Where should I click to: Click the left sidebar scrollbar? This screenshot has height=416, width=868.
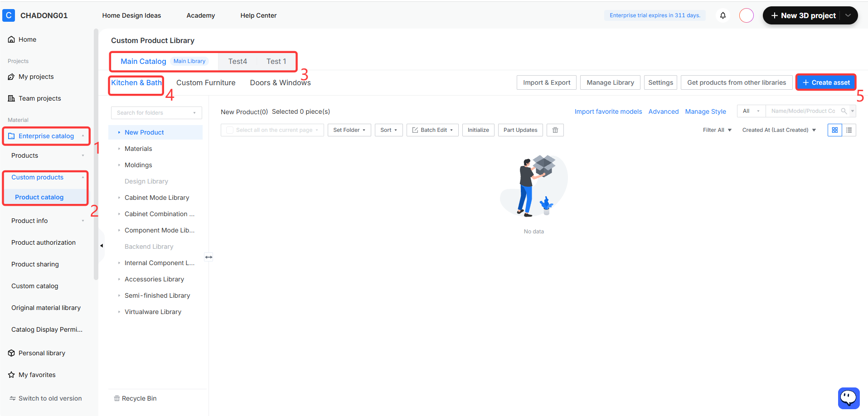pos(96,154)
